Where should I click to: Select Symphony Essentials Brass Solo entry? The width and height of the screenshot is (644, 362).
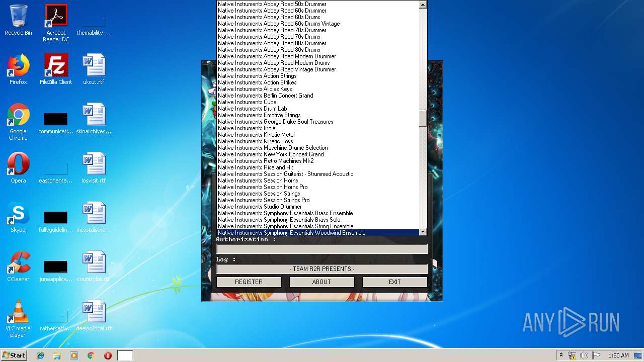(317, 220)
